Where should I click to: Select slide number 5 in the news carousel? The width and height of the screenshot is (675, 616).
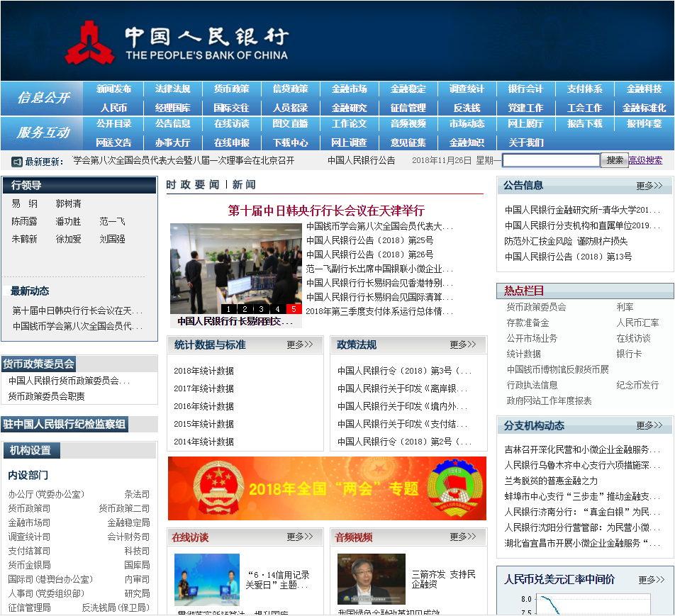point(294,308)
